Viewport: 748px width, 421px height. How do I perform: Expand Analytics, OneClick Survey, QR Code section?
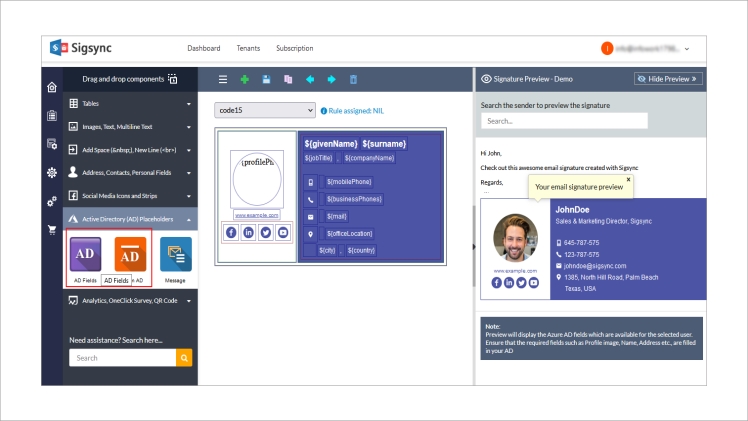(x=130, y=300)
